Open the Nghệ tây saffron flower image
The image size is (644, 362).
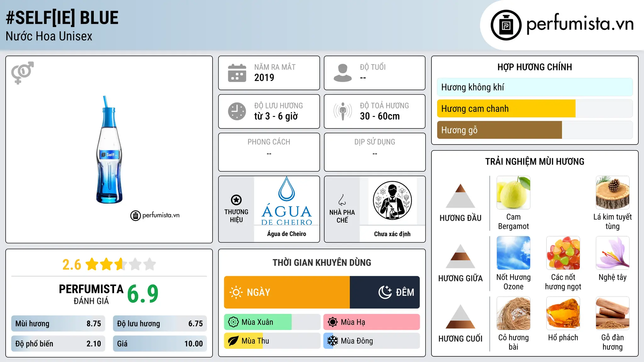pyautogui.click(x=613, y=253)
